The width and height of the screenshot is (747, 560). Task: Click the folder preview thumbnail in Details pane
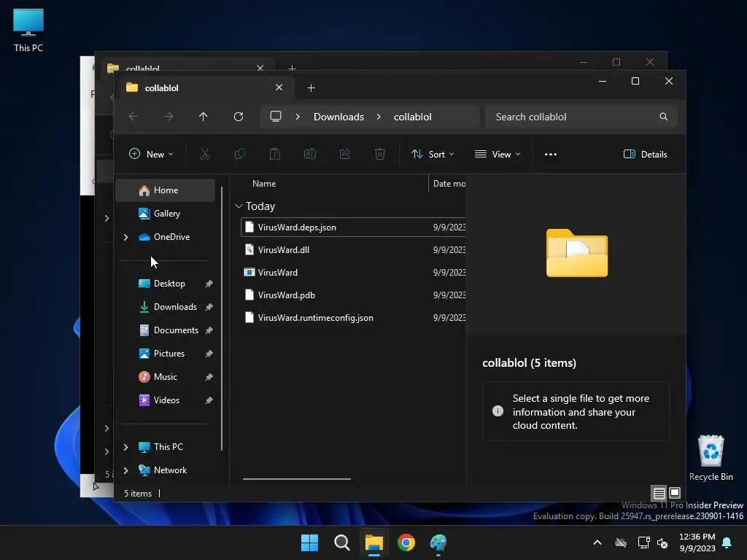click(x=576, y=253)
